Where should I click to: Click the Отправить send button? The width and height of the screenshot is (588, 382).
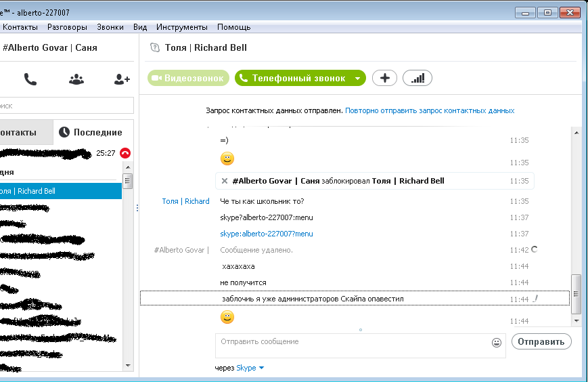point(541,341)
